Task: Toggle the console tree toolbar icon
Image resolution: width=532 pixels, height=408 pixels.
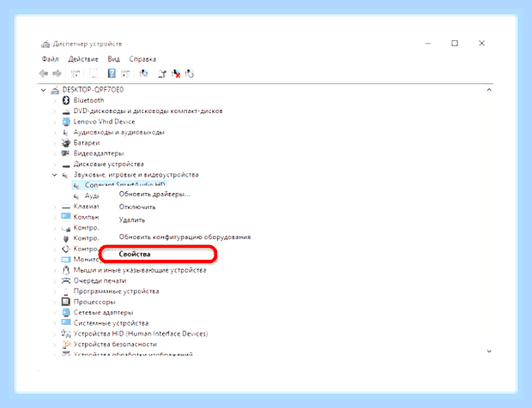Action: coord(76,74)
